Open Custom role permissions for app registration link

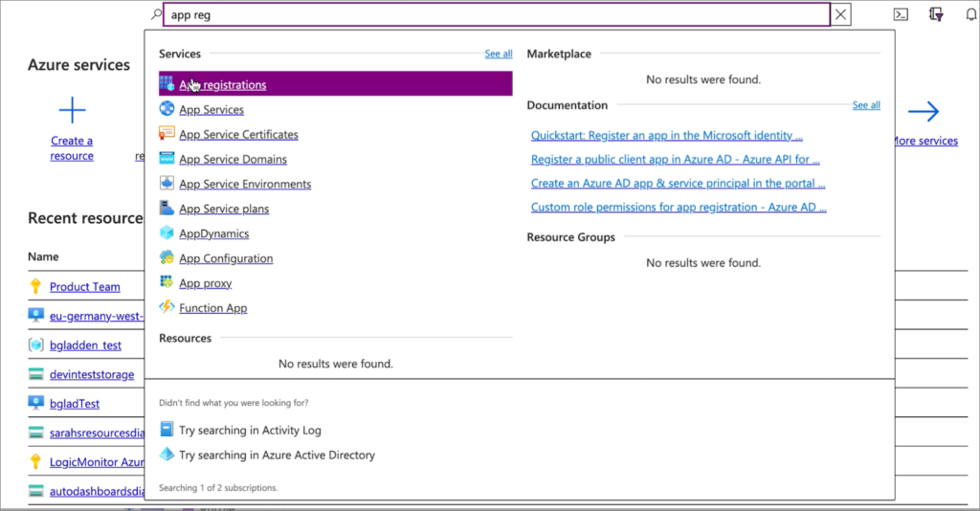click(x=679, y=207)
